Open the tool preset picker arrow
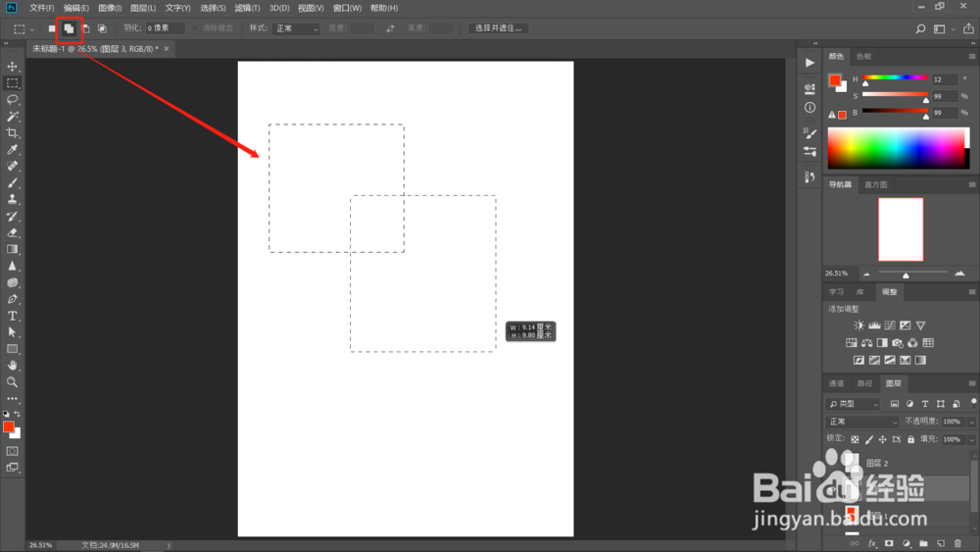980x552 pixels. click(32, 28)
